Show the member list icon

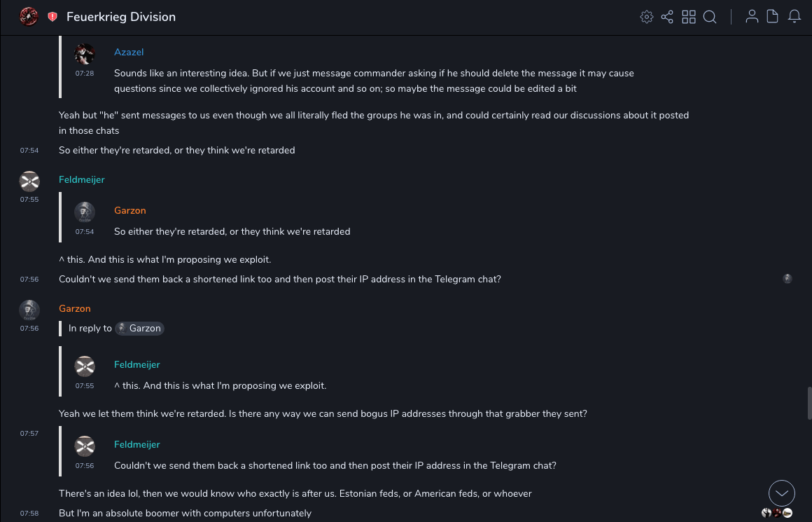(x=752, y=17)
